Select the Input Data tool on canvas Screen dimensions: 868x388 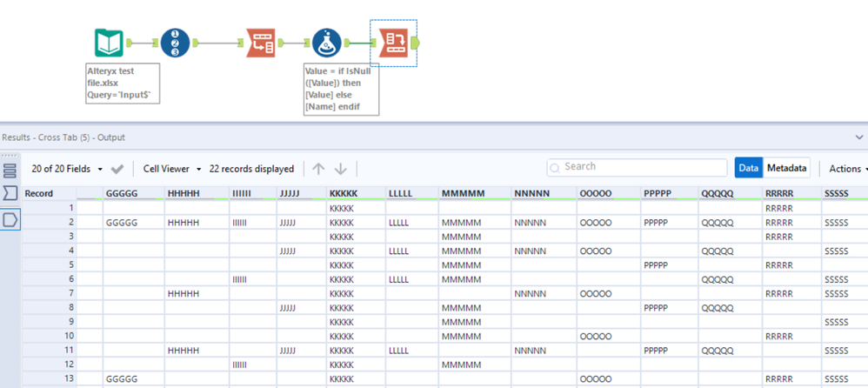[109, 43]
